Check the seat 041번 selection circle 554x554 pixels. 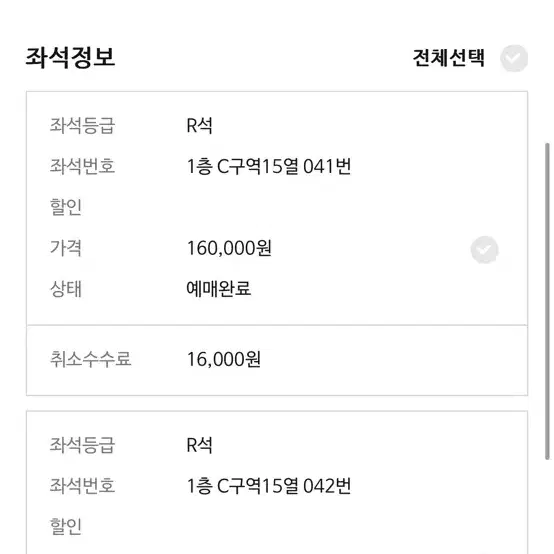click(x=484, y=250)
